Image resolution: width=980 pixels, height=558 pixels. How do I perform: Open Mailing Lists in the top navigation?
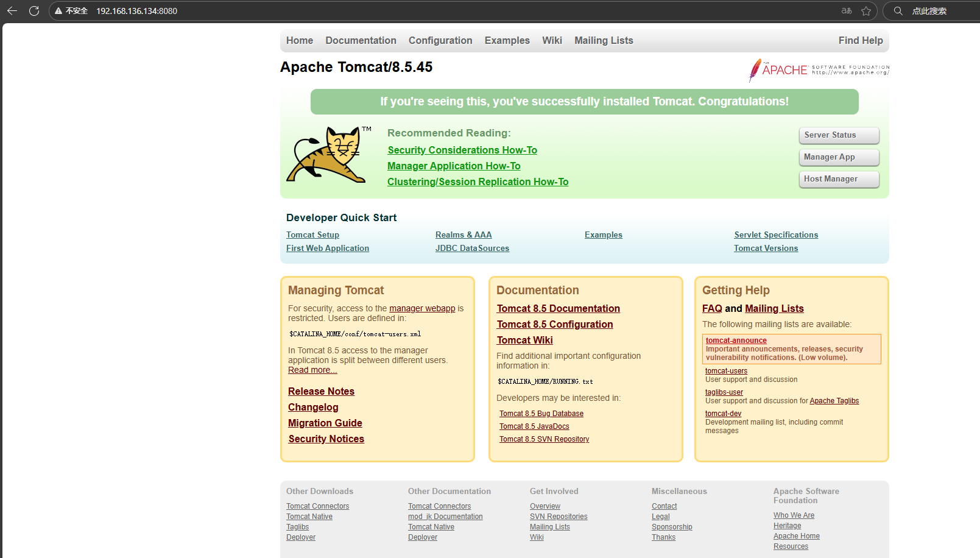click(604, 40)
